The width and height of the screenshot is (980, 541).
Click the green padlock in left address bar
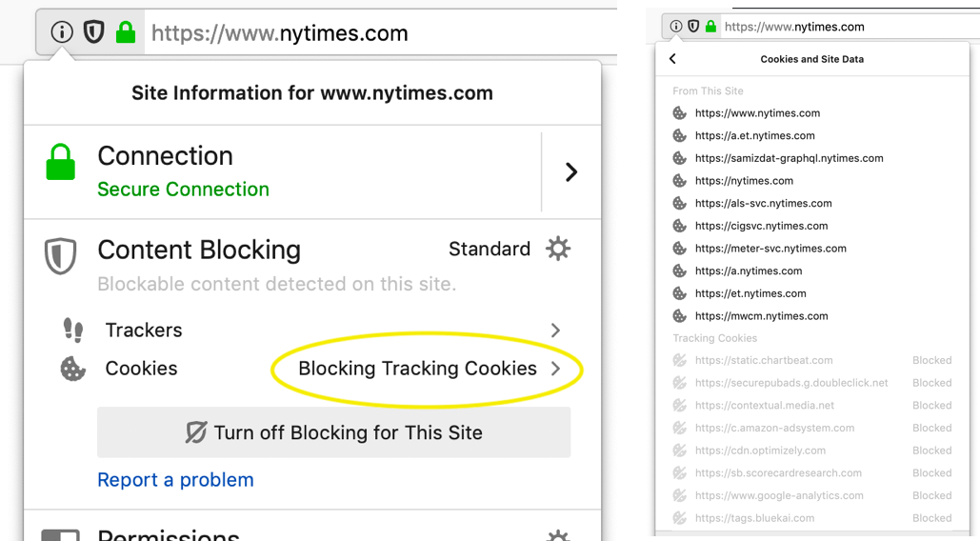point(126,31)
